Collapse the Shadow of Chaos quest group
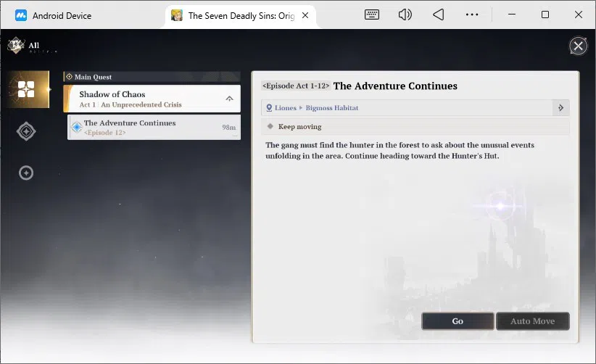The width and height of the screenshot is (596, 364). 229,99
